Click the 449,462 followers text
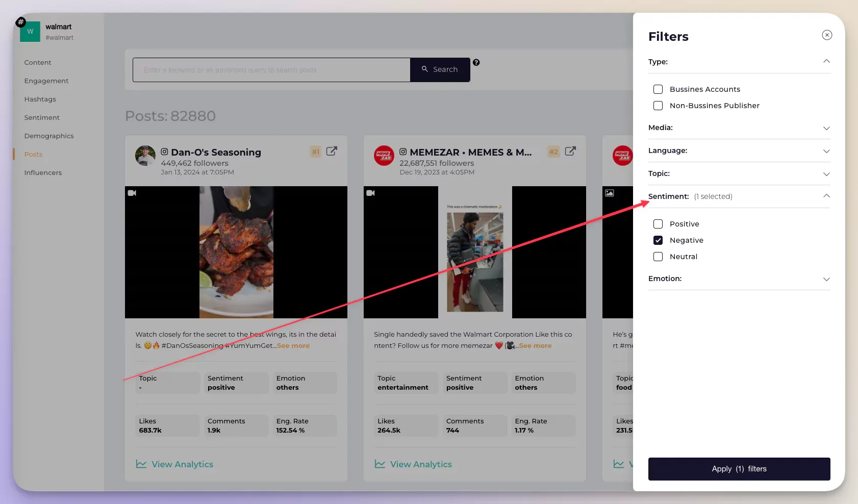The width and height of the screenshot is (858, 504). point(195,163)
